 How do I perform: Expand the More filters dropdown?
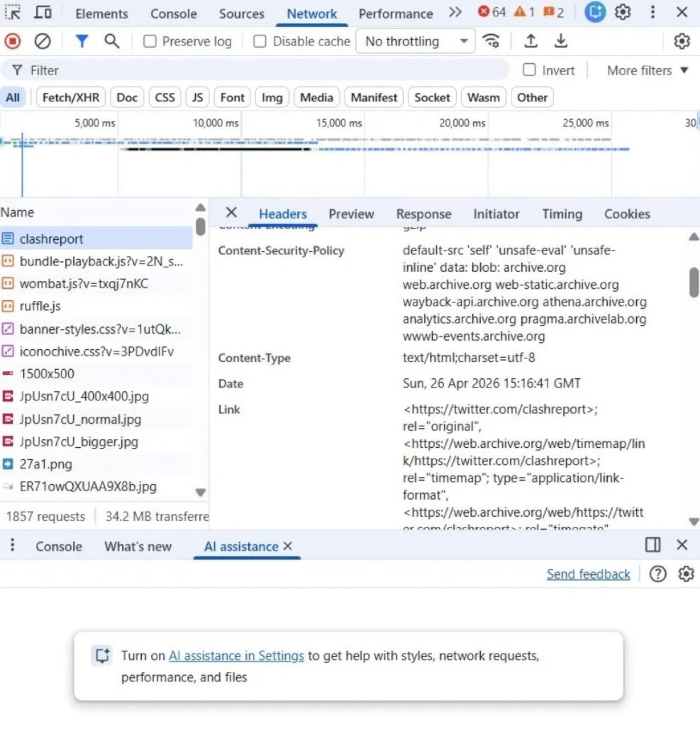[647, 70]
